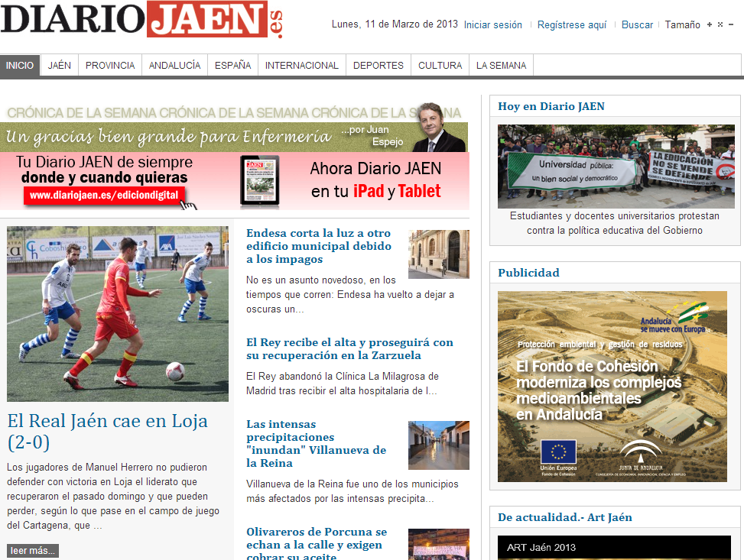Screen dimensions: 744x560
Task: Click the 'Ahora Diario JAEN en tu iPad y Tablet' text
Action: point(375,180)
